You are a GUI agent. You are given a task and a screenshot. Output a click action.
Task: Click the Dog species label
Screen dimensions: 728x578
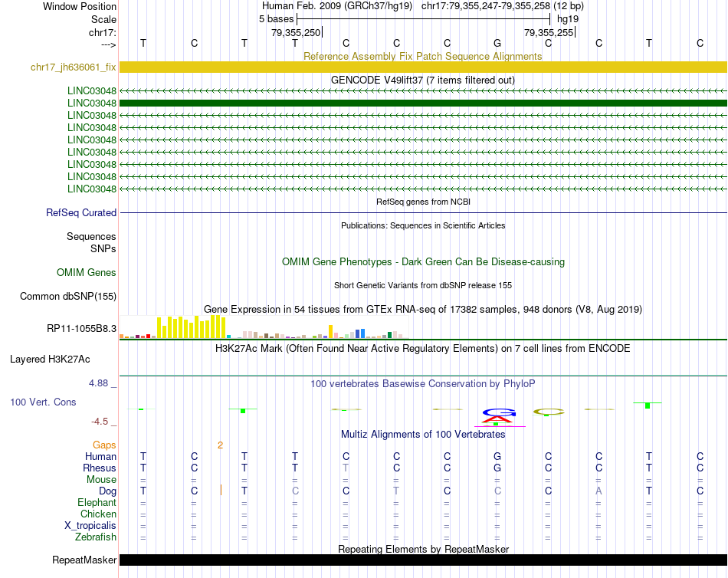[107, 491]
